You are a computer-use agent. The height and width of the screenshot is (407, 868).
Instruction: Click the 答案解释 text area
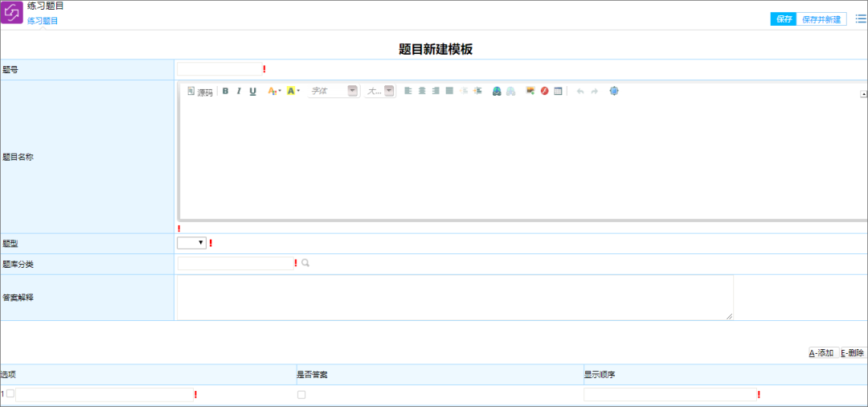455,298
